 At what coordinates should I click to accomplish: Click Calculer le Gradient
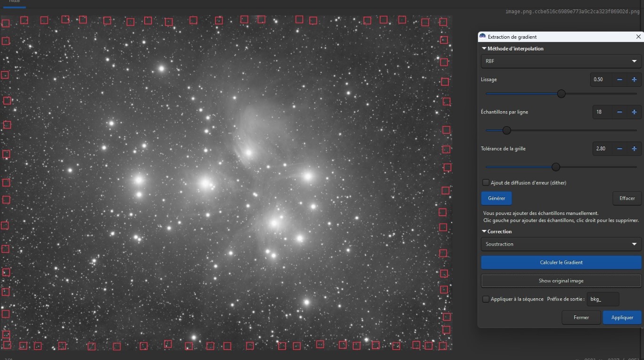pyautogui.click(x=561, y=262)
